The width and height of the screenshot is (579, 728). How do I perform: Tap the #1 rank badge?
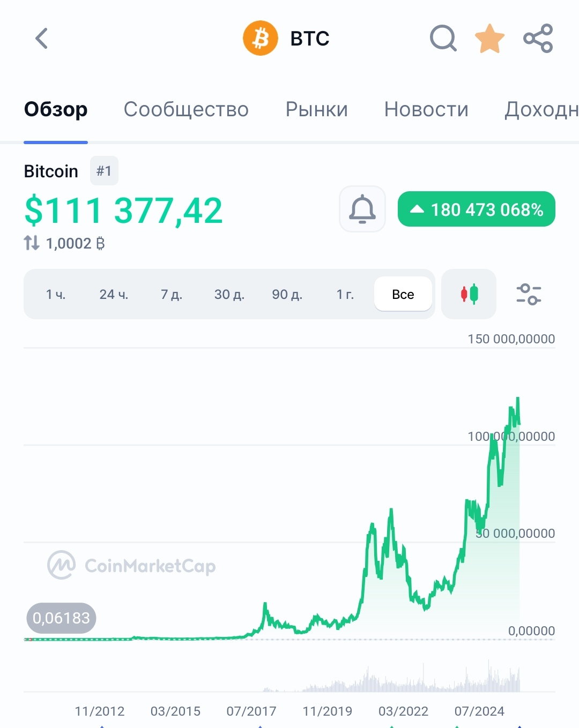click(x=104, y=171)
